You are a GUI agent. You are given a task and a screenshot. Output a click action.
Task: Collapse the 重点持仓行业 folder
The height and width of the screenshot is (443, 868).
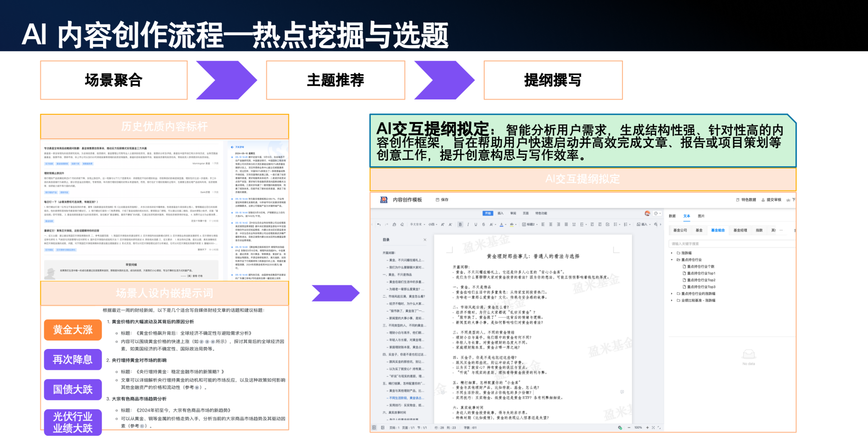click(x=672, y=260)
